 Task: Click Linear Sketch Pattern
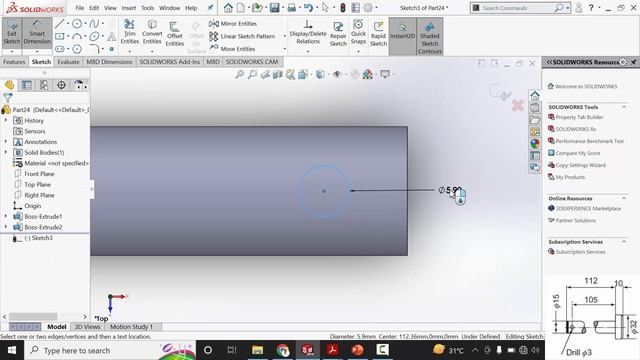(242, 36)
